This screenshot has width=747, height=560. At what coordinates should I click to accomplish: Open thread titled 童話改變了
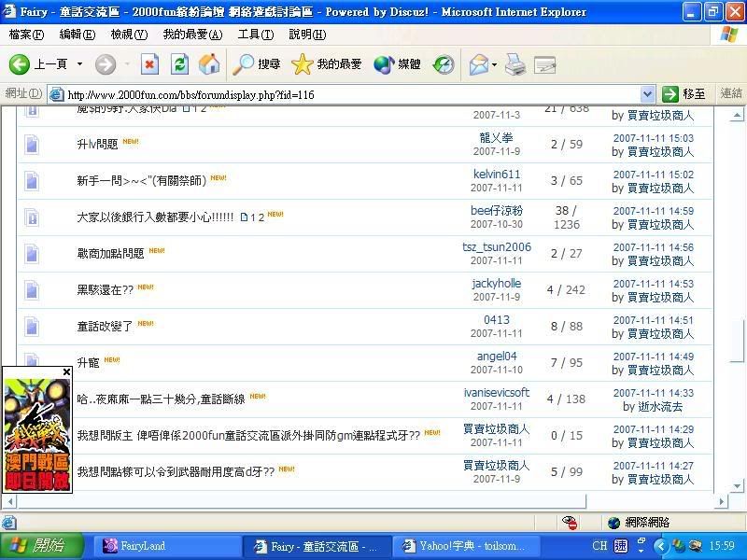[x=105, y=327]
